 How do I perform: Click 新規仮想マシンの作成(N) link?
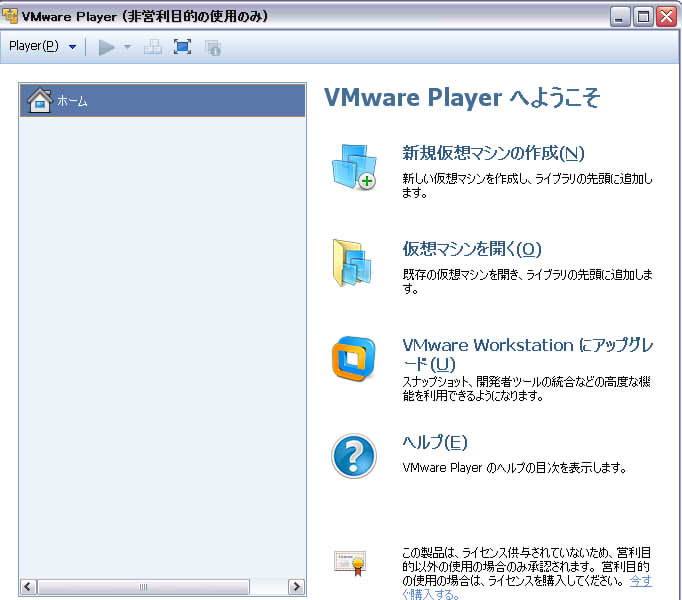[x=493, y=153]
